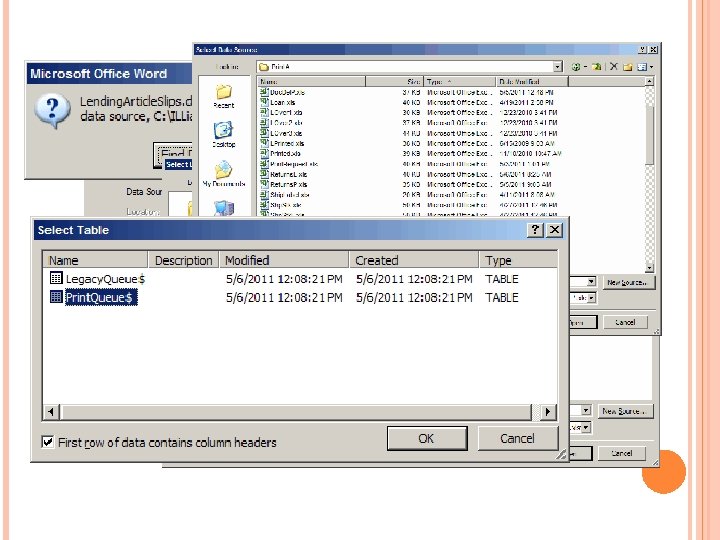Select the LegacyQueue$ table name
This screenshot has width=720, height=540.
[105, 279]
